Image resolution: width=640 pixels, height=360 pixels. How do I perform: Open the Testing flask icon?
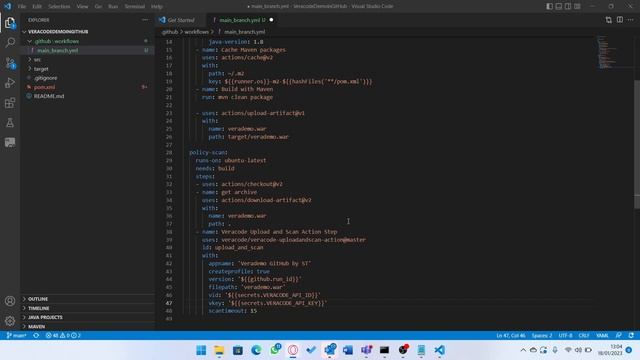(10, 122)
